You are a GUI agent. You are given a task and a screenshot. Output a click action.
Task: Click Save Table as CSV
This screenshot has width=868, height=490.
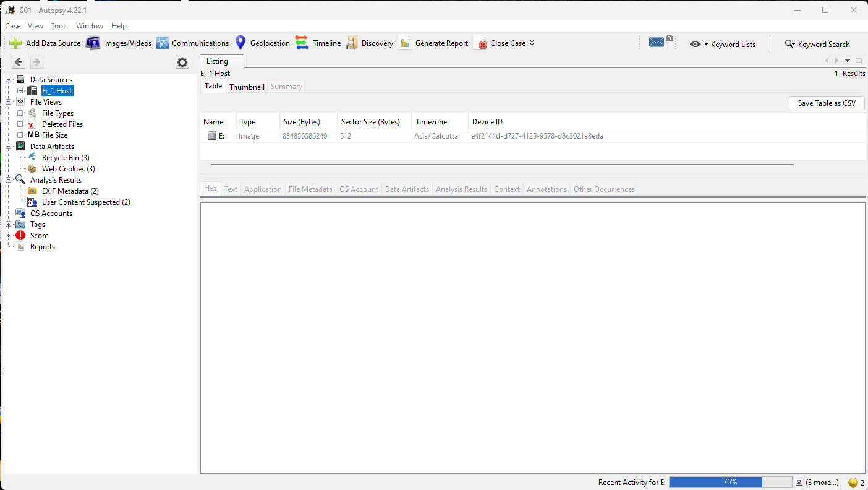[x=826, y=103]
